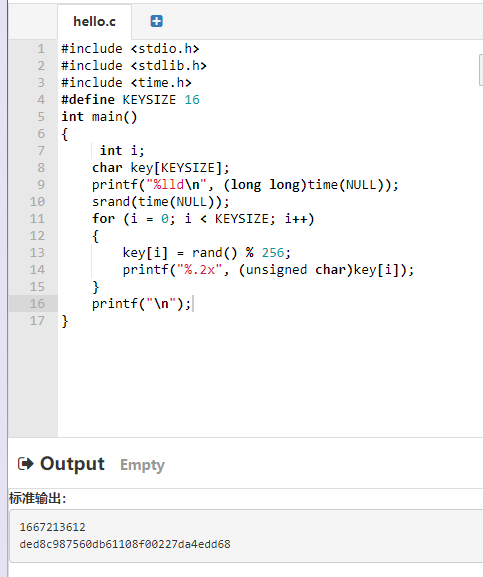
Task: Click the 标准输出 label
Action: tap(37, 498)
